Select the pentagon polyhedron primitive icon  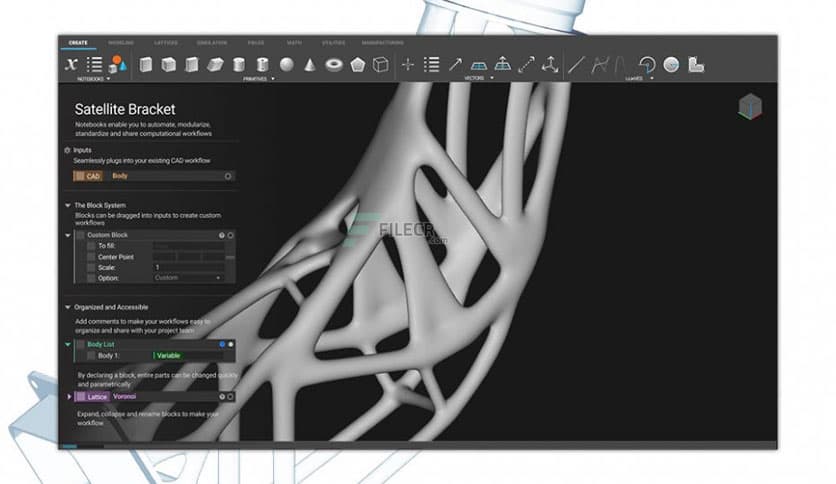[358, 65]
